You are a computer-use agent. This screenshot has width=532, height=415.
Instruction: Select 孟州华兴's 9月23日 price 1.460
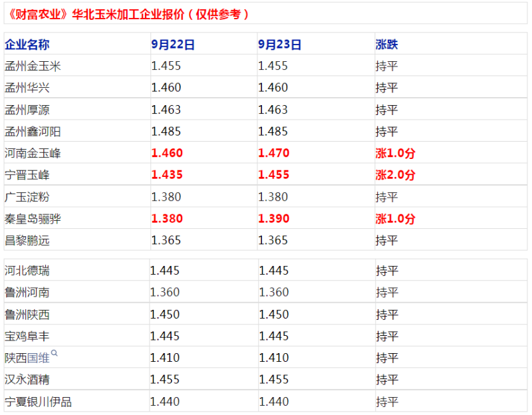(273, 88)
